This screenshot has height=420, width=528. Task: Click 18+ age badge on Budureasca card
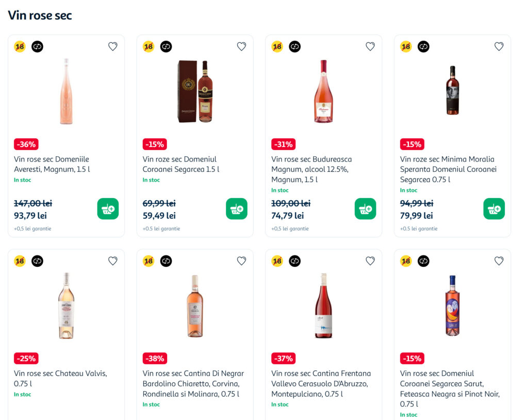tap(277, 46)
